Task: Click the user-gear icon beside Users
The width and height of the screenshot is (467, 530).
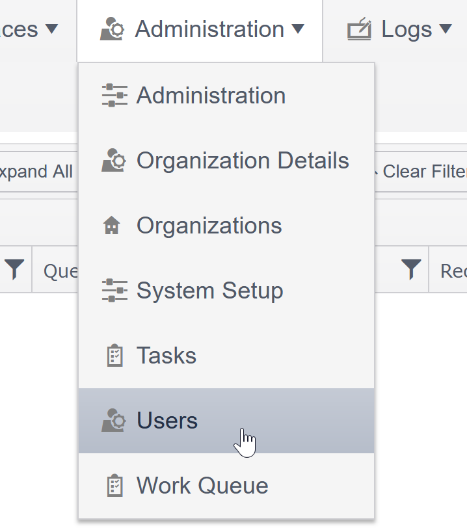Action: coord(114,420)
